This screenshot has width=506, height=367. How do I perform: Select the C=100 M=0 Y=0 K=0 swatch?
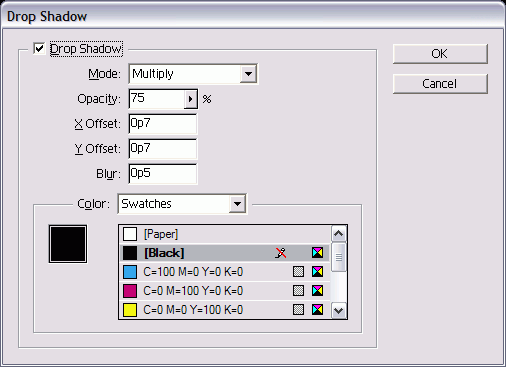[x=225, y=272]
